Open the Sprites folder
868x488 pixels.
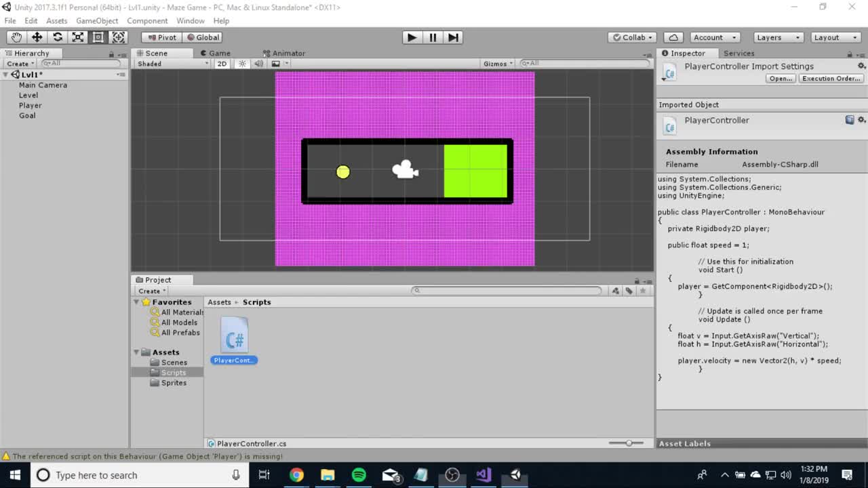pos(168,383)
